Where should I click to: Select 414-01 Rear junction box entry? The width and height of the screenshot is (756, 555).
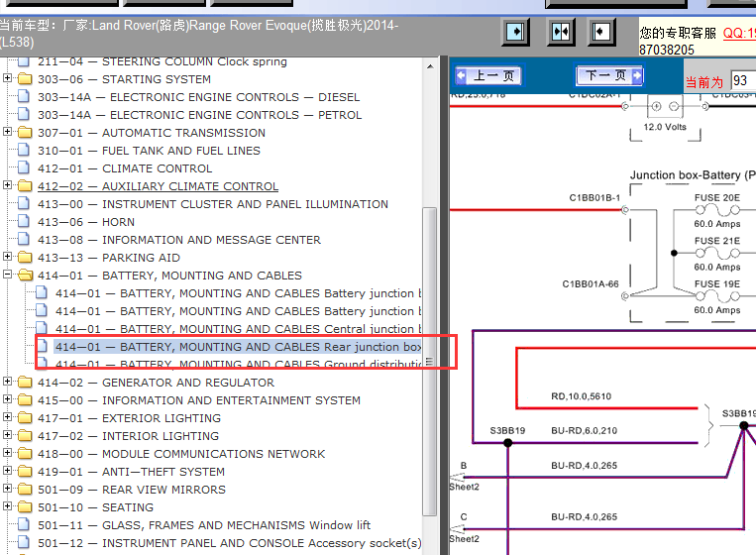pos(238,347)
